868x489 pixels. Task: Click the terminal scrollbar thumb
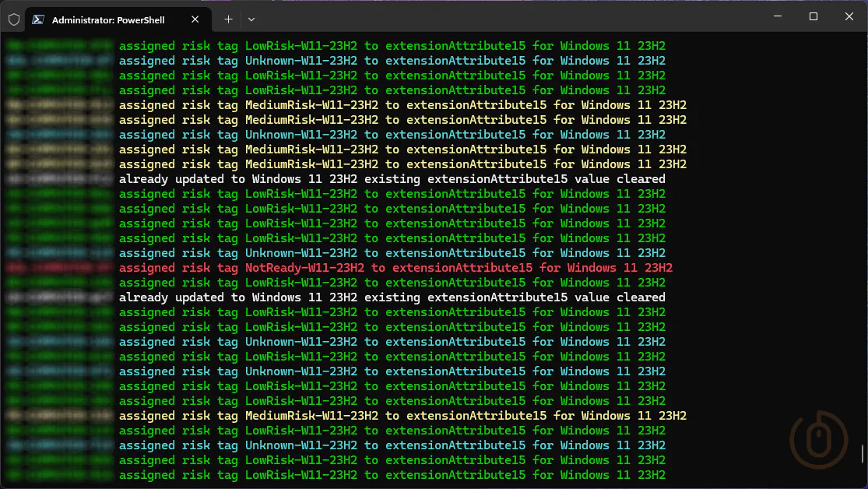click(863, 454)
